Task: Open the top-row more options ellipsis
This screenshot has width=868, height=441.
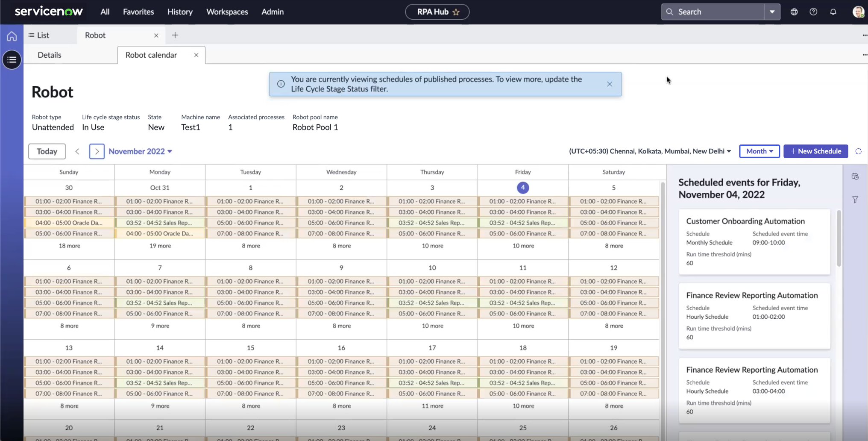Action: tap(865, 35)
